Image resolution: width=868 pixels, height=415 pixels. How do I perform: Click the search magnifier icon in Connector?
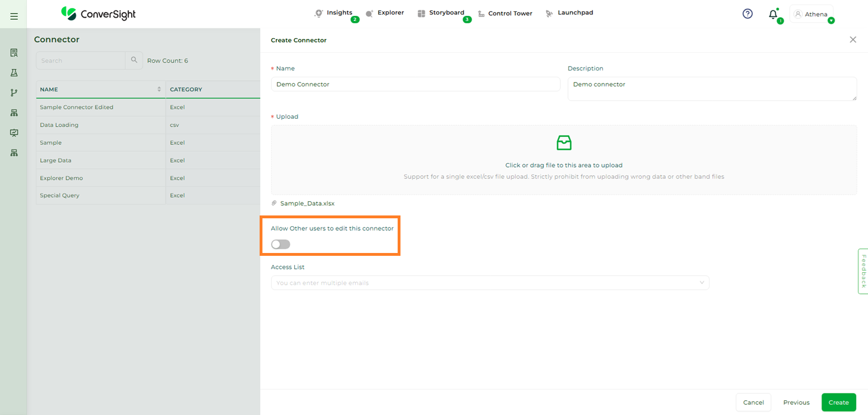click(x=134, y=60)
